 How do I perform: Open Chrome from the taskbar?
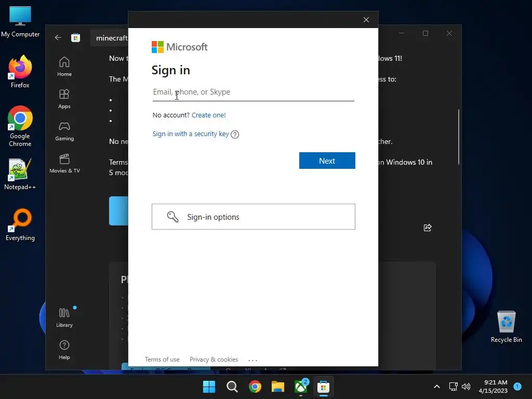pos(255,387)
